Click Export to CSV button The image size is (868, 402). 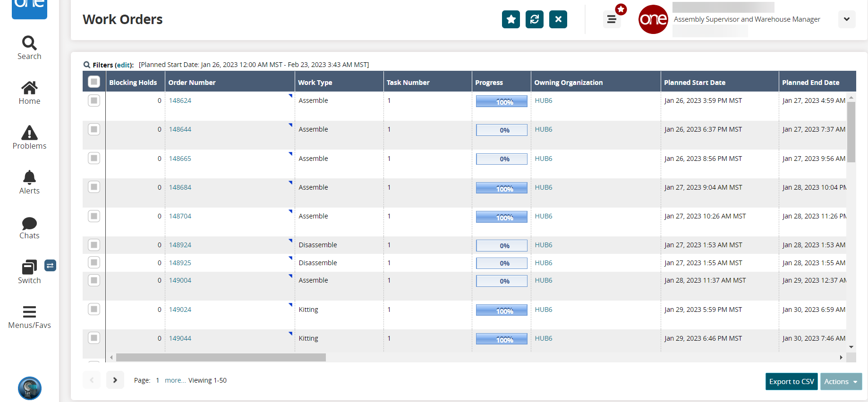click(791, 382)
